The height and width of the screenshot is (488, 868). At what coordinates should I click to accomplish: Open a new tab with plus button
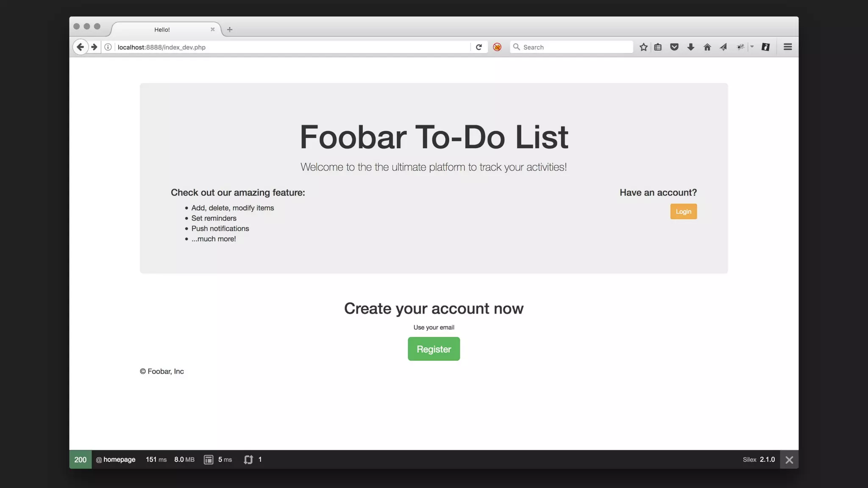(230, 29)
